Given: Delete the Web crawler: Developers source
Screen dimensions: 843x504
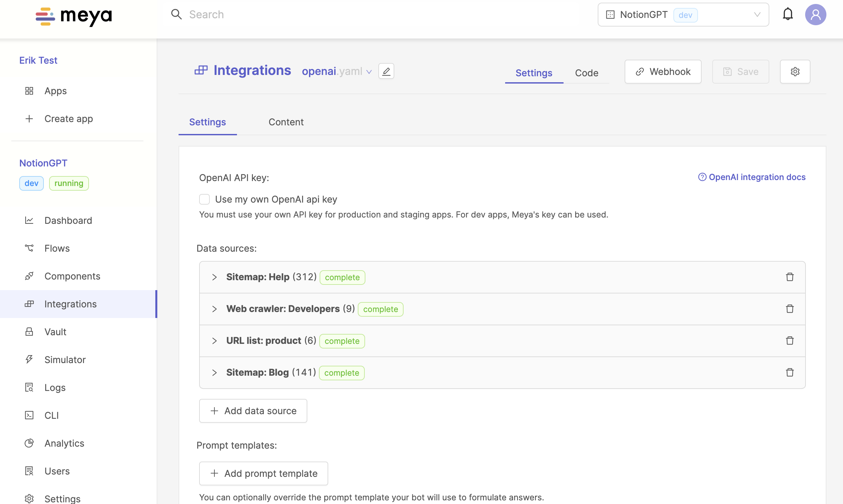Looking at the screenshot, I should [790, 309].
